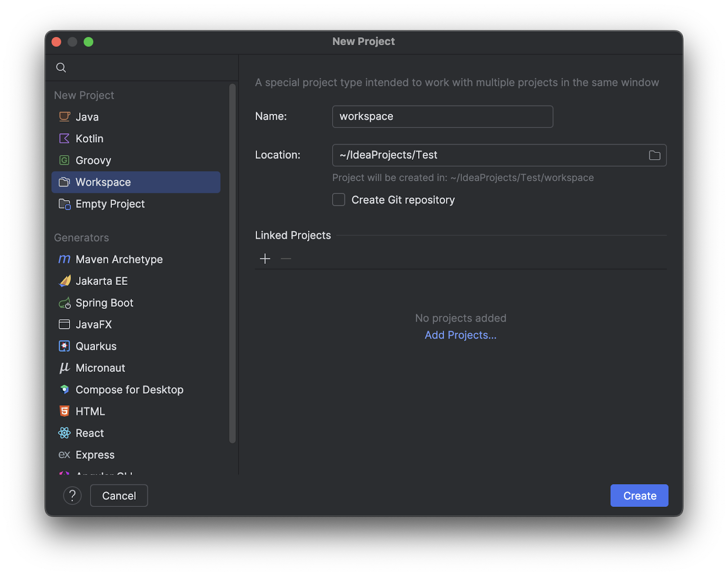
Task: Select the Java project type
Action: click(136, 117)
